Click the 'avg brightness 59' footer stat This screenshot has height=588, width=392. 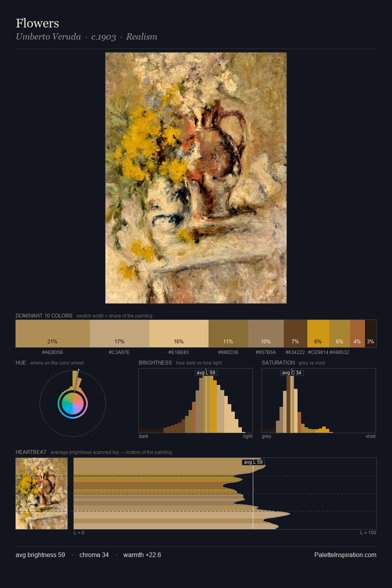pyautogui.click(x=40, y=555)
